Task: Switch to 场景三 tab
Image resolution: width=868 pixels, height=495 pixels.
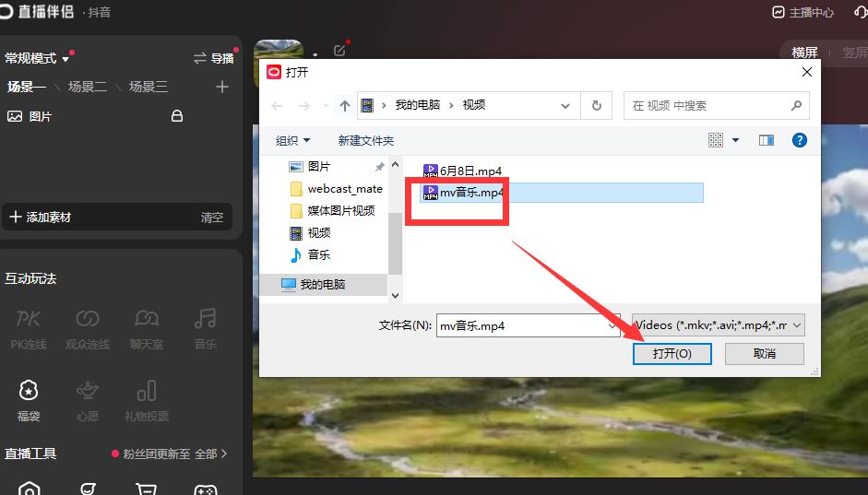Action: [x=148, y=87]
